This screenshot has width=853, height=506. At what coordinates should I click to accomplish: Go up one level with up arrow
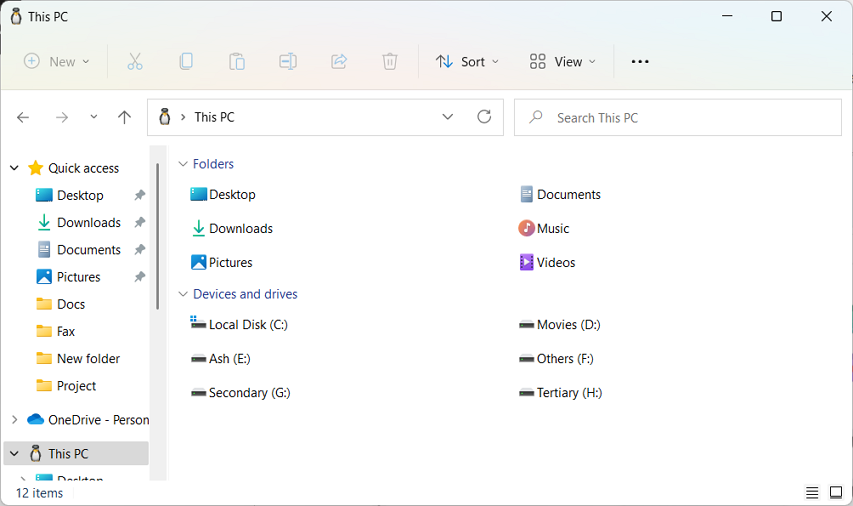[x=125, y=117]
